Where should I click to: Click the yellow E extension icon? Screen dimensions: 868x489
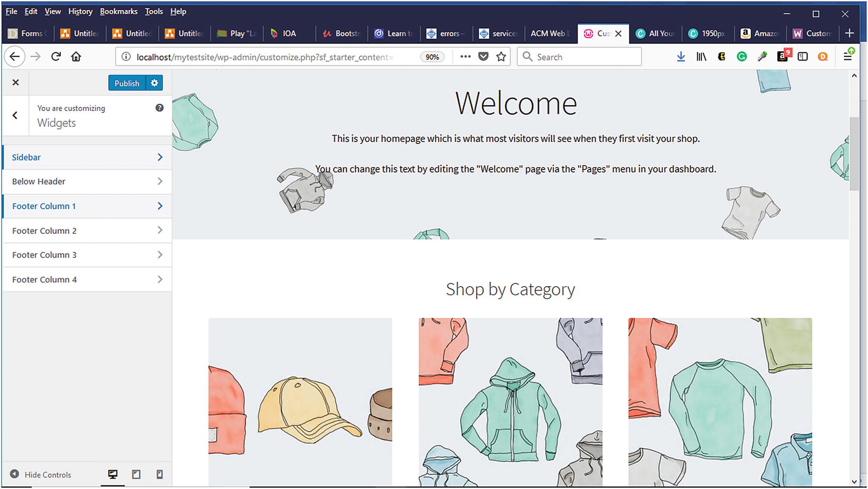tap(722, 57)
